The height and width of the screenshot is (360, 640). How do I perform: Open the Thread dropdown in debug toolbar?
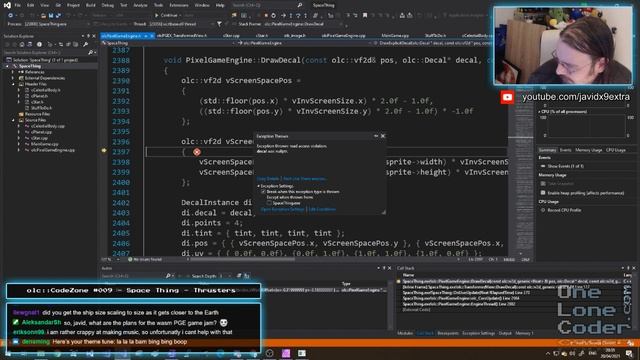point(174,24)
